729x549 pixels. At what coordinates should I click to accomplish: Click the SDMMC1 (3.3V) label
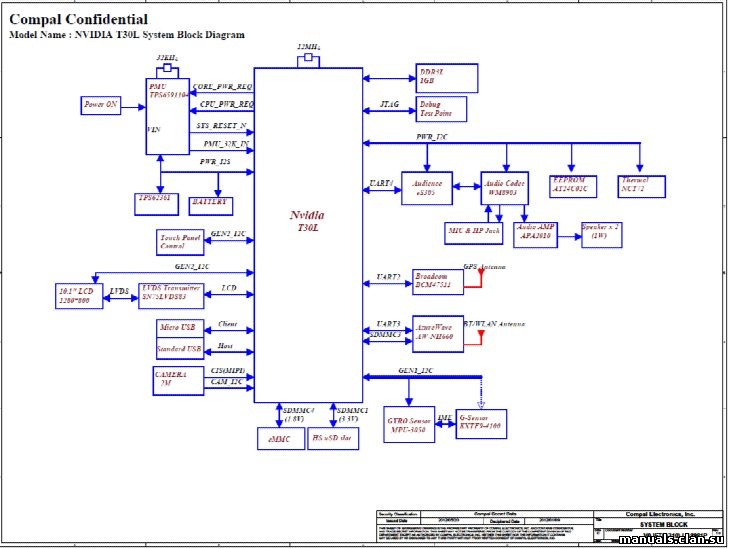pyautogui.click(x=352, y=415)
